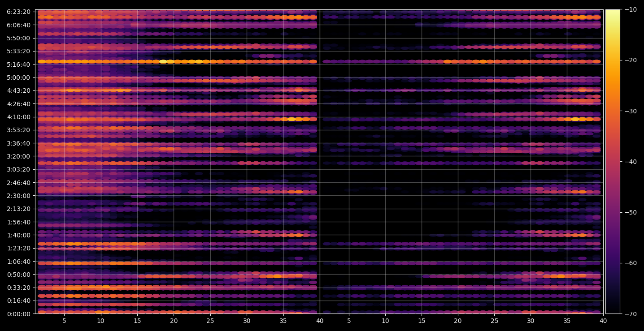Click the 2:30:00 y-axis tick
The height and width of the screenshot is (331, 644).
click(x=18, y=196)
